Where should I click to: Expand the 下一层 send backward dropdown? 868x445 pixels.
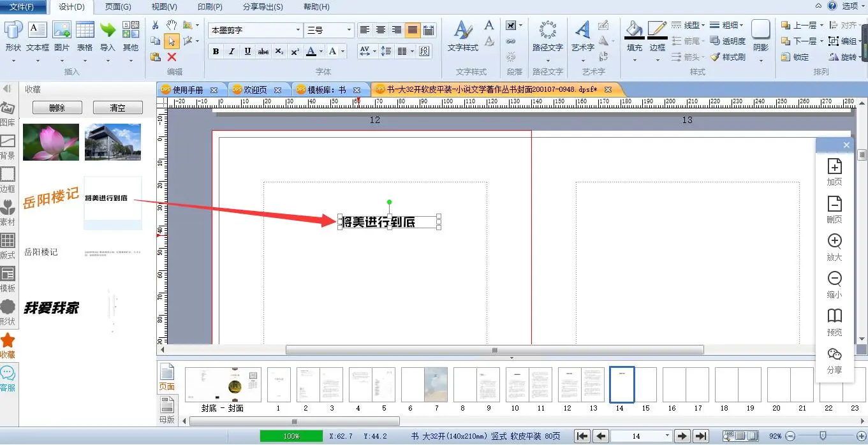(x=821, y=41)
